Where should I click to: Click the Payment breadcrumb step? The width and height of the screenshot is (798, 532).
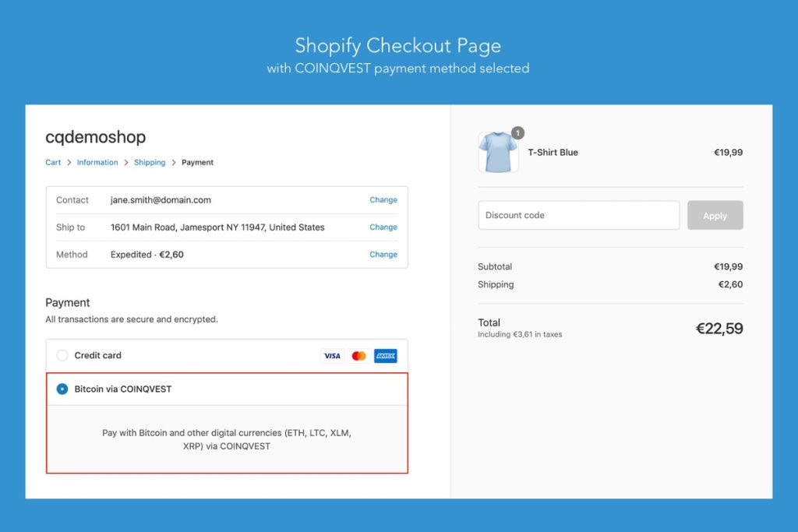click(x=197, y=163)
